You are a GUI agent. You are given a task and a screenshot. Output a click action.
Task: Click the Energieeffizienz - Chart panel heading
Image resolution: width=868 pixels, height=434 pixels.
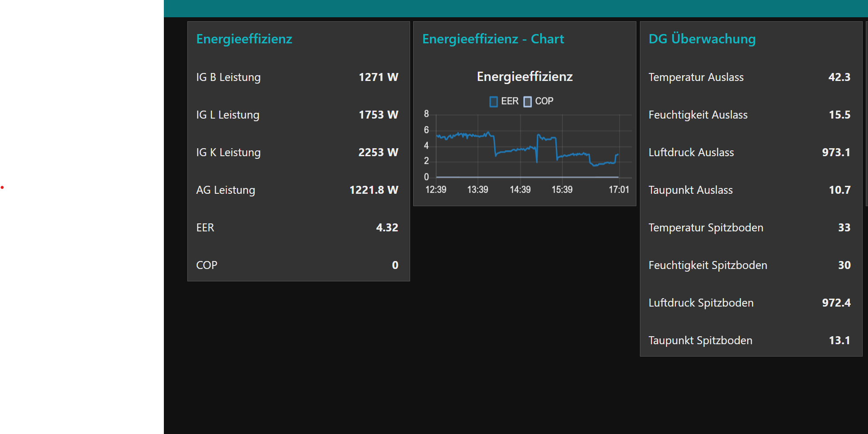[x=493, y=39]
